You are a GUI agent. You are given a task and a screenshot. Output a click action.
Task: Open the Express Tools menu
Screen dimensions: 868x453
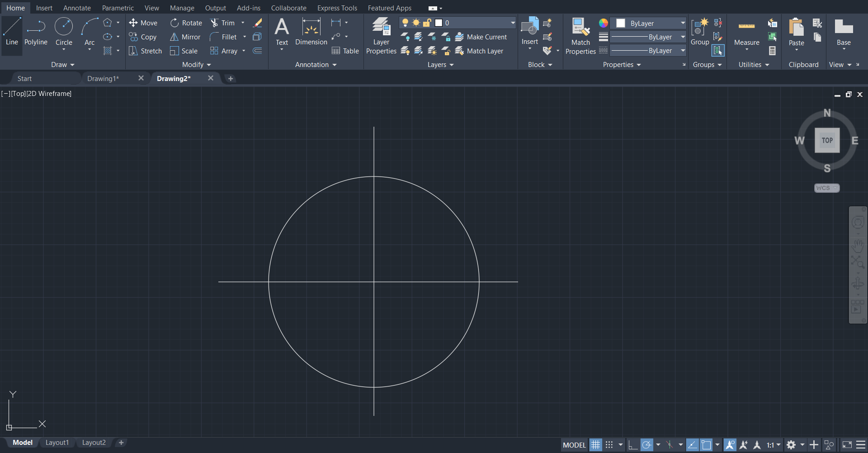pos(337,8)
